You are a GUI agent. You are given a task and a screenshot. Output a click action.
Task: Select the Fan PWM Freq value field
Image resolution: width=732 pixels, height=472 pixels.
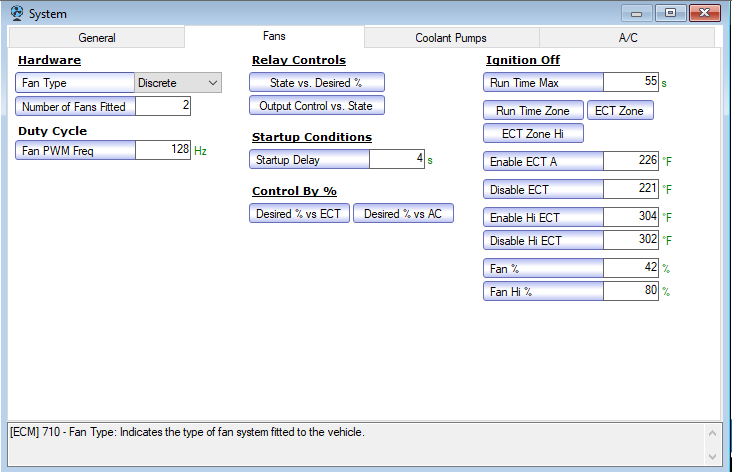[163, 150]
